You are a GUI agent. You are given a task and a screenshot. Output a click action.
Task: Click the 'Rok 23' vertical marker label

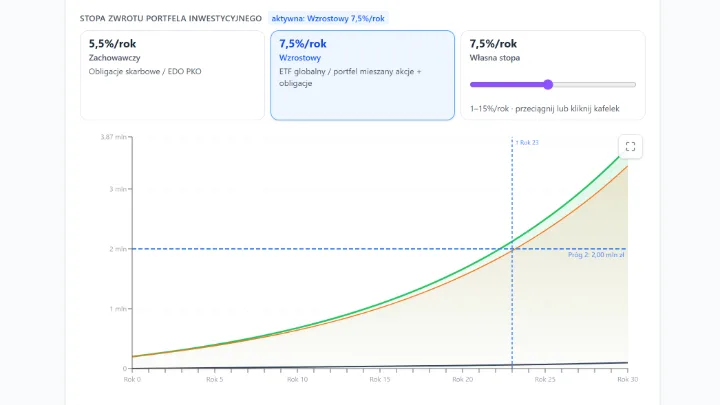527,143
